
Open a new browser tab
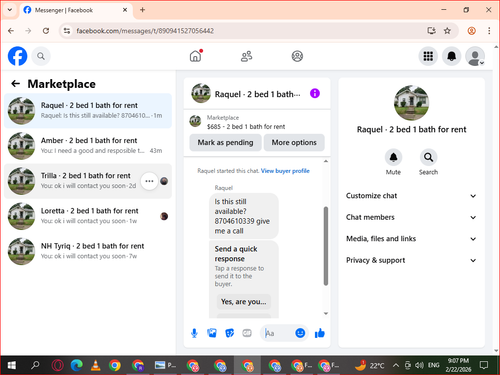pos(142,10)
